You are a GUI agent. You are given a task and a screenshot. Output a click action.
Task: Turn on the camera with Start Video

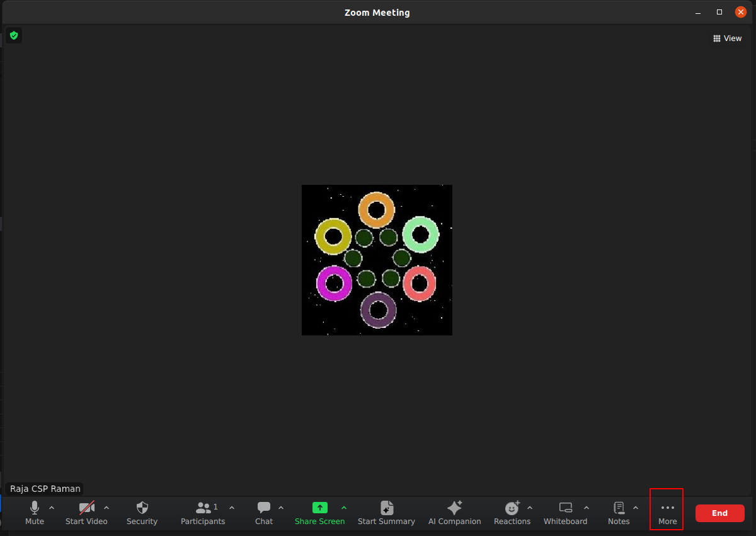pos(86,513)
